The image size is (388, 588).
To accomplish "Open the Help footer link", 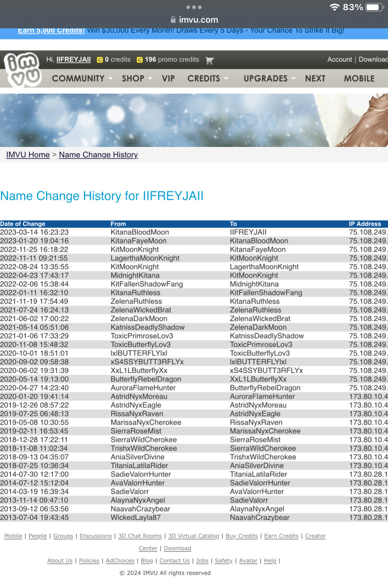I will tap(270, 561).
